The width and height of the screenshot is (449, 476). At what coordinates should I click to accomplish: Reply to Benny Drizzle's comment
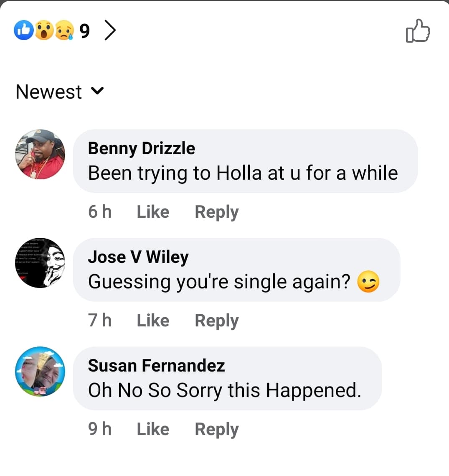[216, 212]
